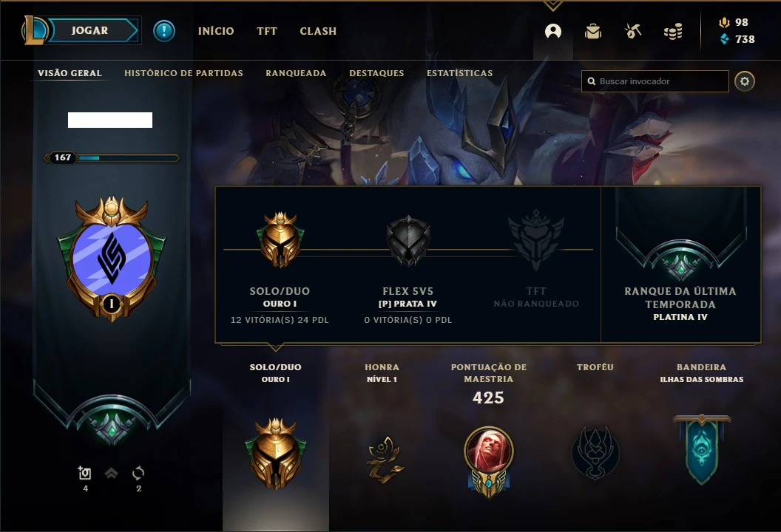
Task: Open the loot hammer icon
Action: coord(632,31)
